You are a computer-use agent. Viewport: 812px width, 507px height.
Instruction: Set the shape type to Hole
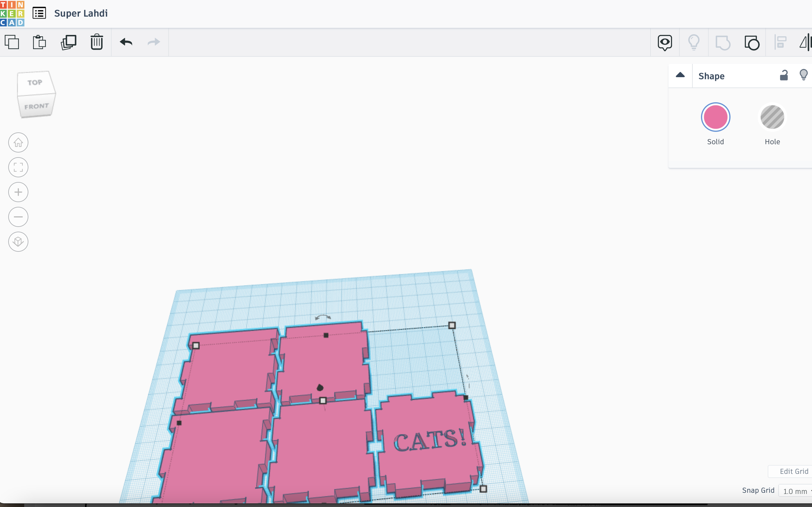click(x=772, y=117)
